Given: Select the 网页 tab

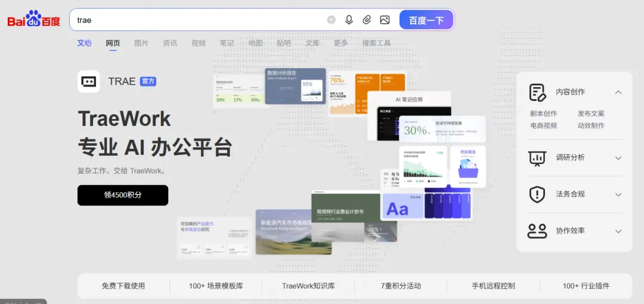Looking at the screenshot, I should click(x=113, y=43).
